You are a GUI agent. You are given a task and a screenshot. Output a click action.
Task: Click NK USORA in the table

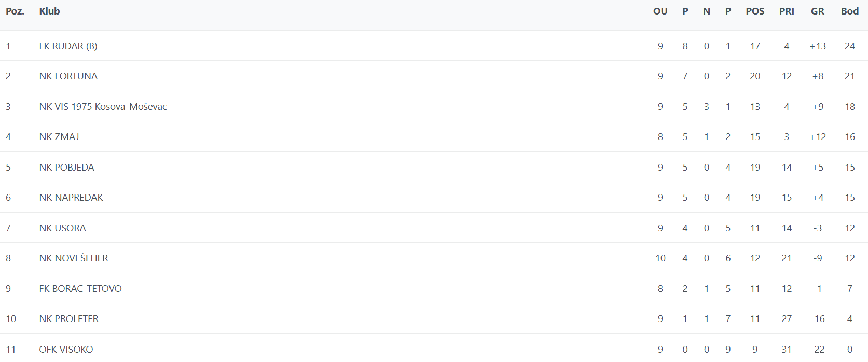click(x=62, y=228)
